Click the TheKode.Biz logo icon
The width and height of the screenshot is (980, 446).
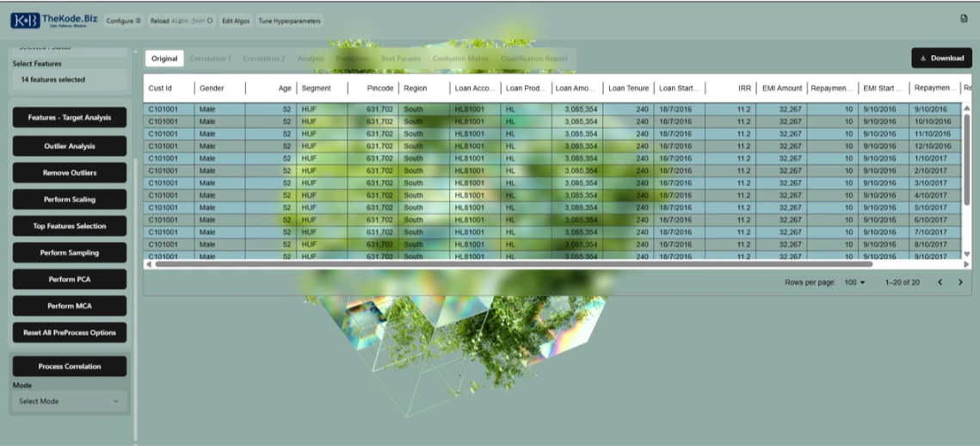click(x=25, y=21)
